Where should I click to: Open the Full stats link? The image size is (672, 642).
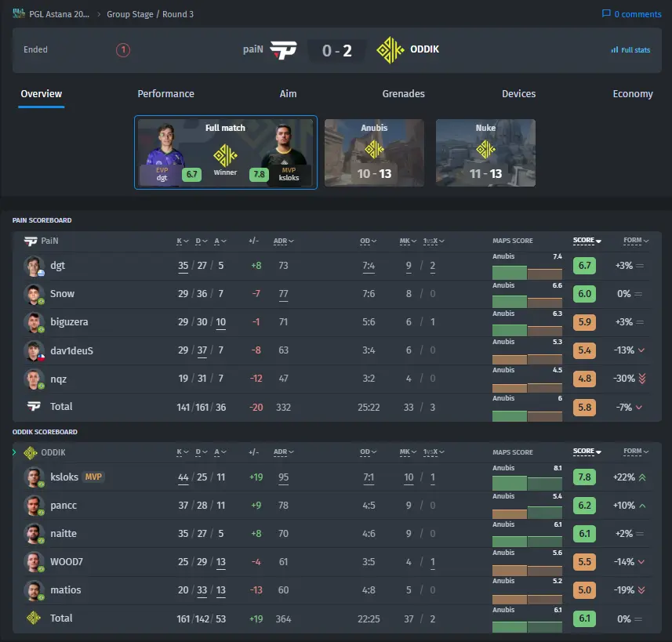pyautogui.click(x=630, y=49)
